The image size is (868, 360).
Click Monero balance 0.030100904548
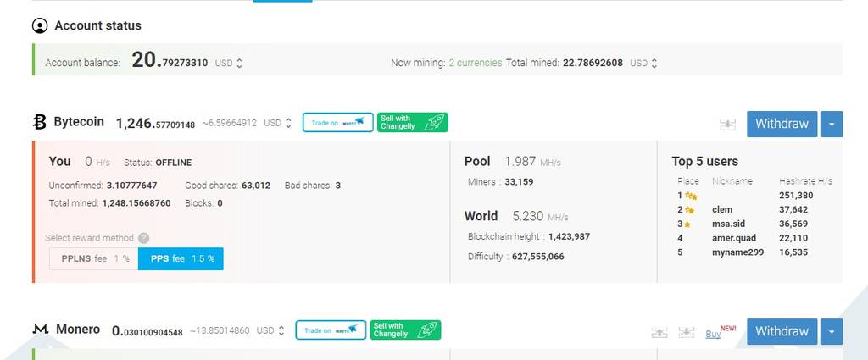[x=147, y=330]
